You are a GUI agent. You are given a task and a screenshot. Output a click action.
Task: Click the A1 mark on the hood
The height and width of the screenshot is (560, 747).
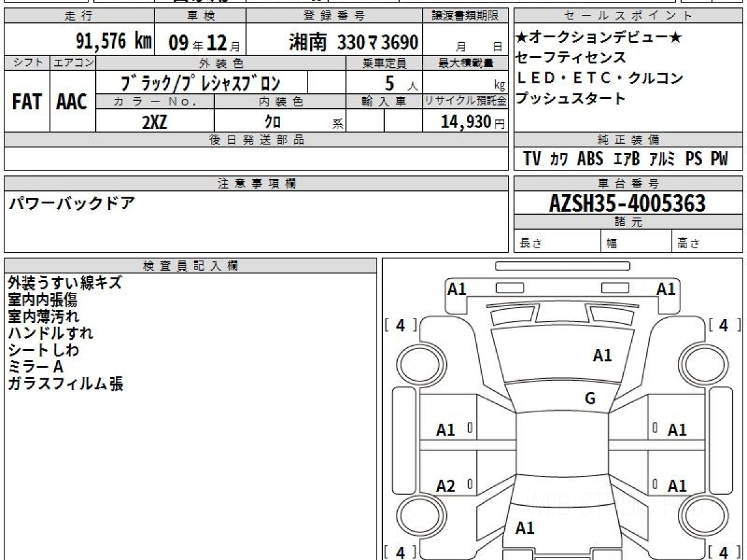(x=602, y=355)
